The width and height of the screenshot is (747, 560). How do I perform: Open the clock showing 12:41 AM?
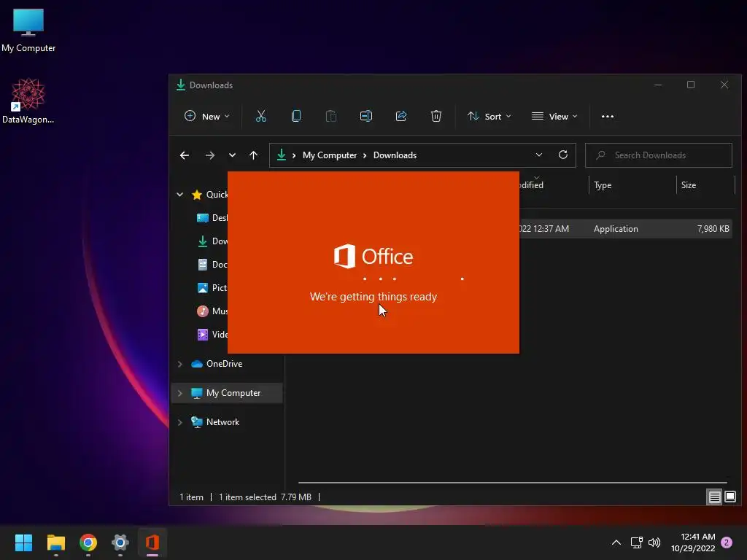click(693, 542)
